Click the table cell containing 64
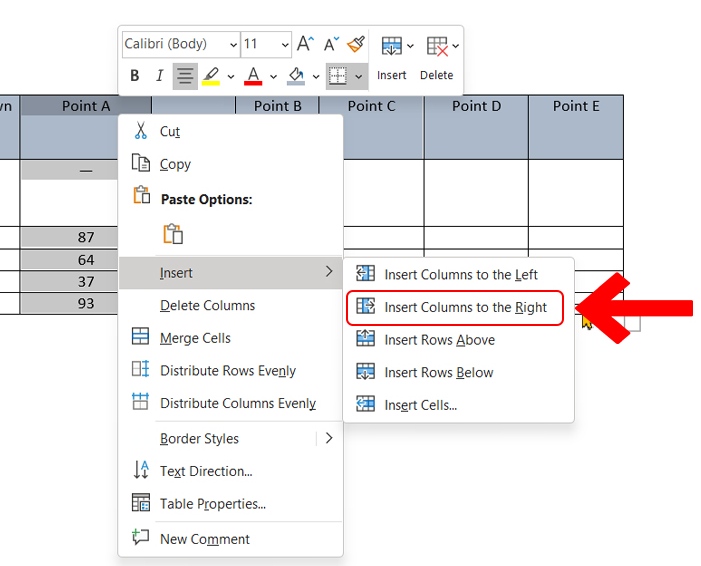This screenshot has width=701, height=566. [x=69, y=260]
